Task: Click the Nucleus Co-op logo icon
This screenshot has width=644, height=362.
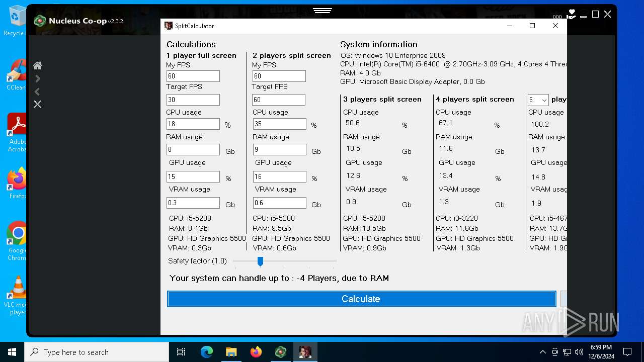Action: pyautogui.click(x=40, y=21)
